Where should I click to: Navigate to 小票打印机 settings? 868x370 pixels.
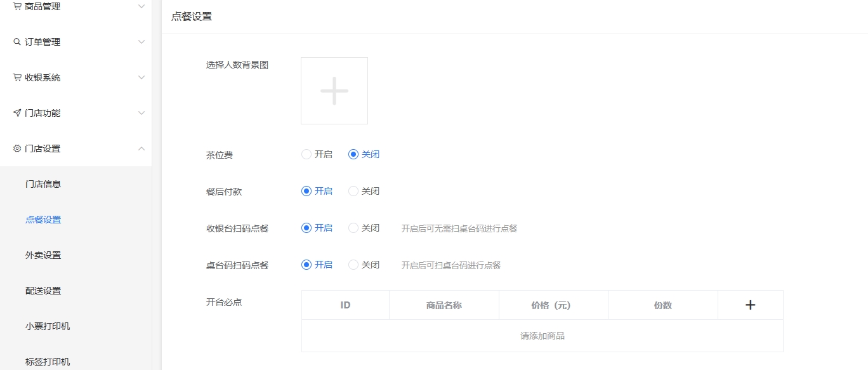pyautogui.click(x=48, y=326)
